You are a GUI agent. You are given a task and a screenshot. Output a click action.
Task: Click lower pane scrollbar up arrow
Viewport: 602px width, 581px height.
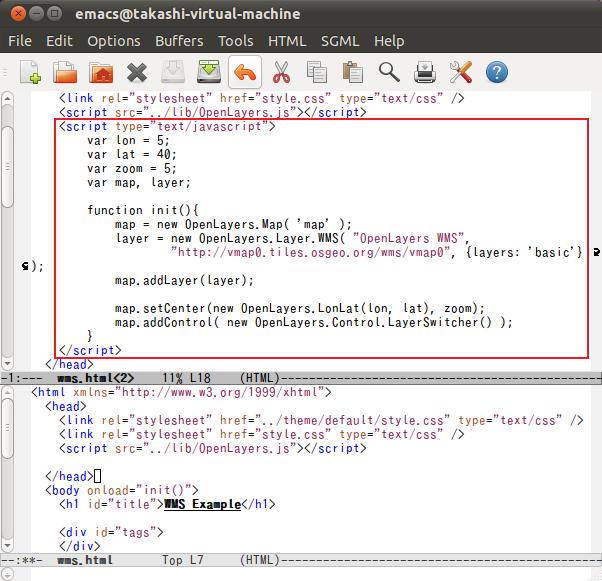click(7, 391)
